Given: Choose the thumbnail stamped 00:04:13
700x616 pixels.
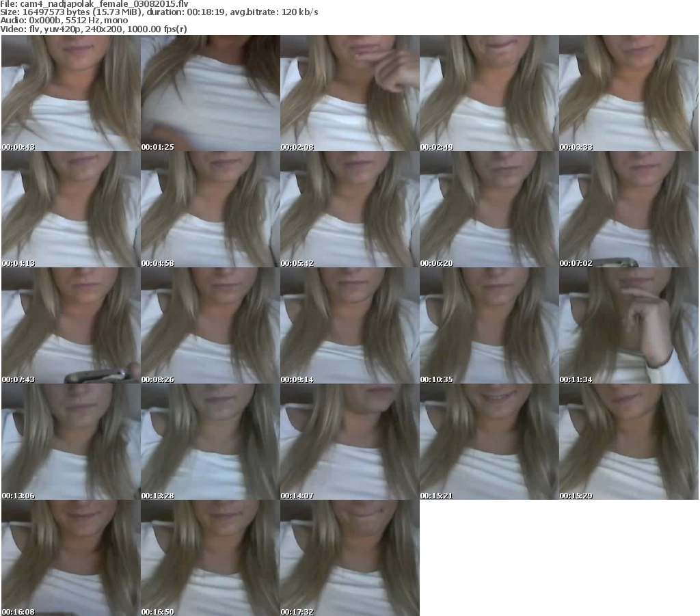Looking at the screenshot, I should pos(71,209).
